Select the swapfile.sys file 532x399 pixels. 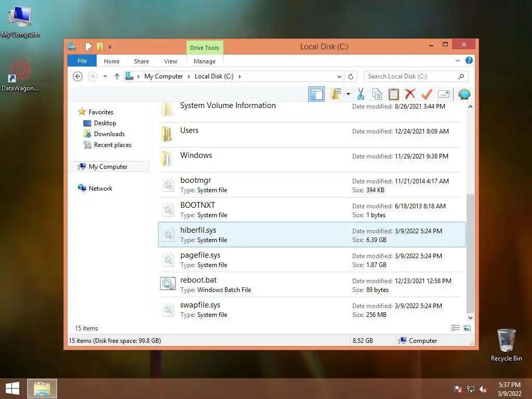(x=312, y=309)
